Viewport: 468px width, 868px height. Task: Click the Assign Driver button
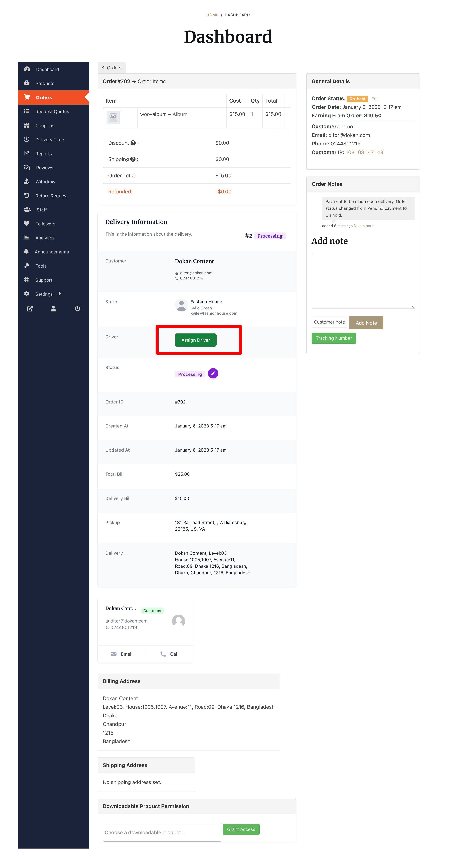pos(195,340)
